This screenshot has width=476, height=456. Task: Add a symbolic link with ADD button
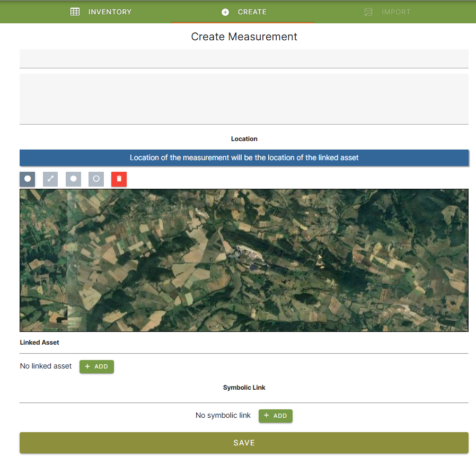point(275,416)
